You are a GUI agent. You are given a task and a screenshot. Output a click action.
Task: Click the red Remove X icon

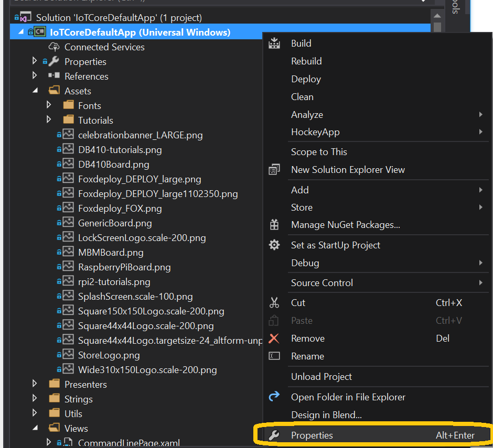click(x=274, y=338)
